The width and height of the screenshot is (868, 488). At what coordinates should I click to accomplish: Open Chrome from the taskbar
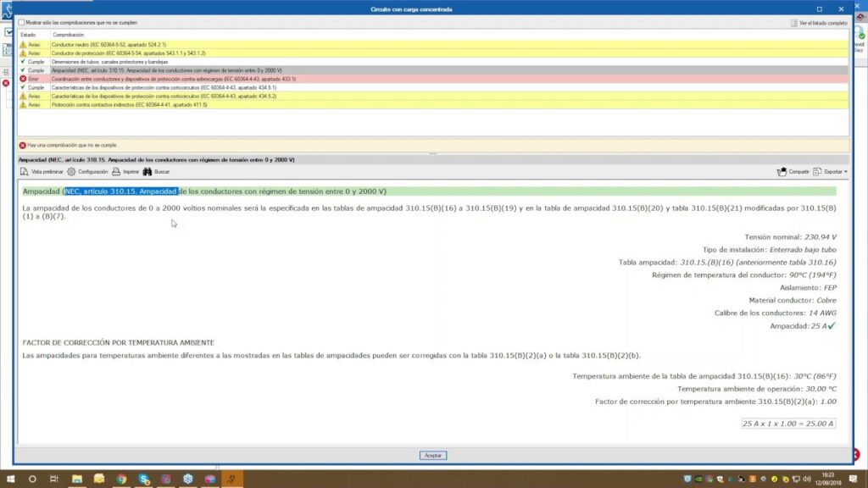121,479
